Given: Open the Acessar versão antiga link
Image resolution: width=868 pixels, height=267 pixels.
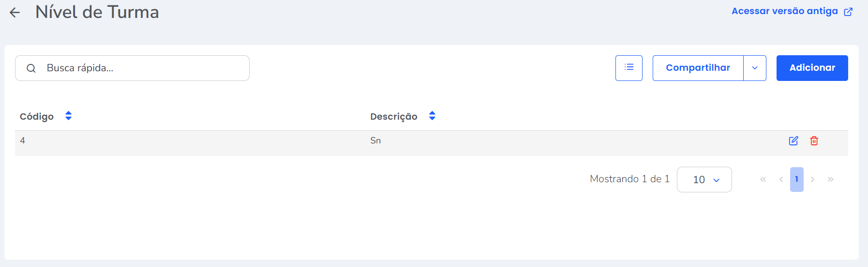Looking at the screenshot, I should [784, 11].
